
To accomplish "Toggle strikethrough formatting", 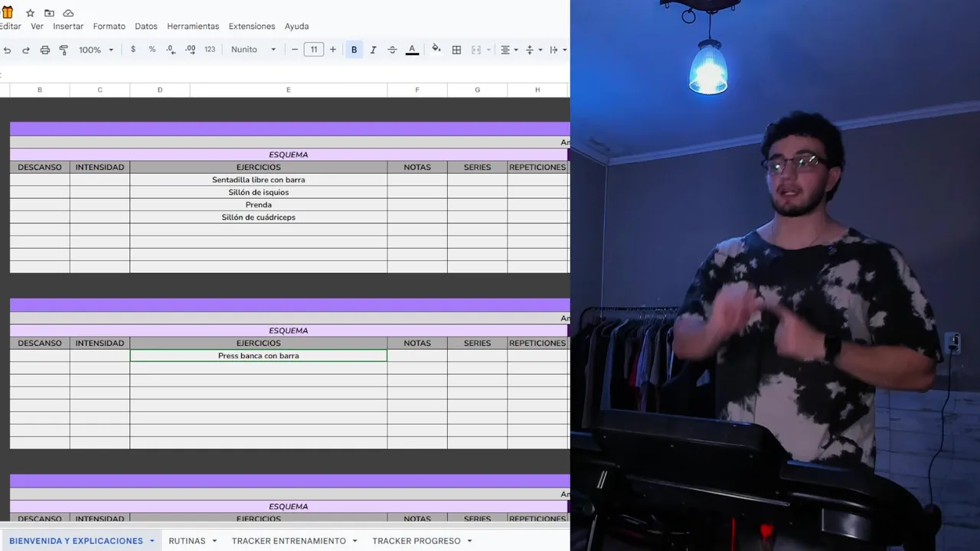I will pos(392,50).
